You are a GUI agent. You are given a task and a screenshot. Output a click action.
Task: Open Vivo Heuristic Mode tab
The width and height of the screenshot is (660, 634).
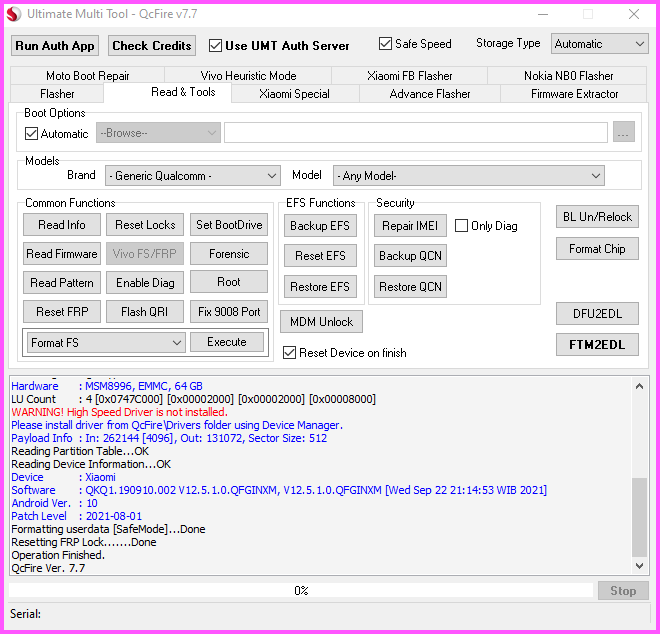click(x=248, y=76)
